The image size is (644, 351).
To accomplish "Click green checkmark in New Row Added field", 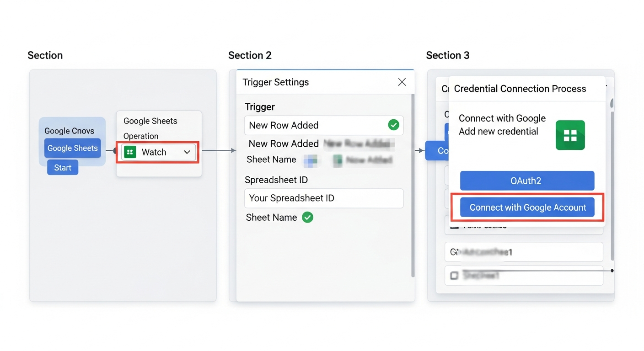I will [x=393, y=125].
